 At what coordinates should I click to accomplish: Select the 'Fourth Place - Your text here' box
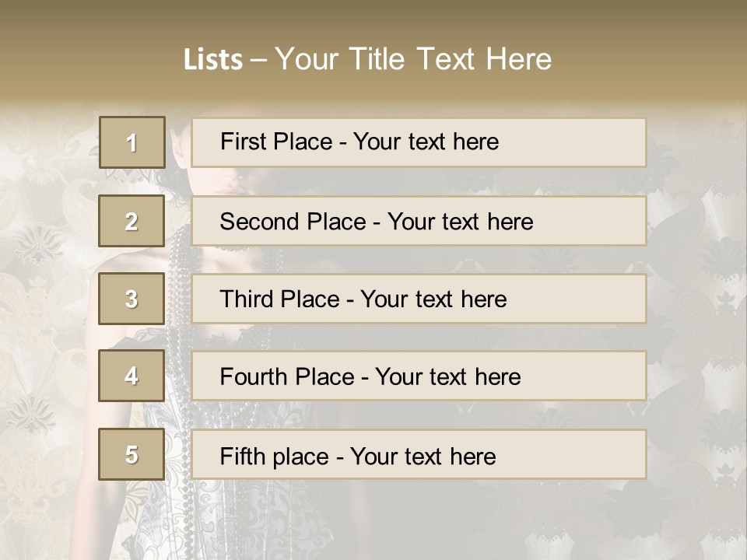pyautogui.click(x=419, y=376)
